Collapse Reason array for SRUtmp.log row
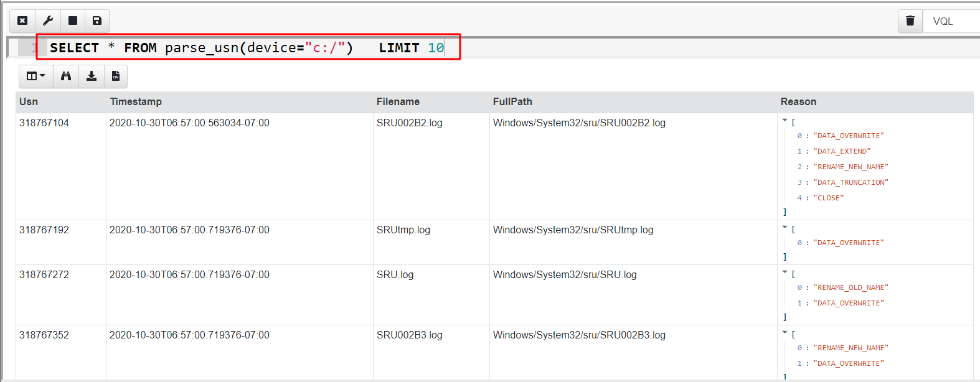The height and width of the screenshot is (382, 980). (x=784, y=227)
